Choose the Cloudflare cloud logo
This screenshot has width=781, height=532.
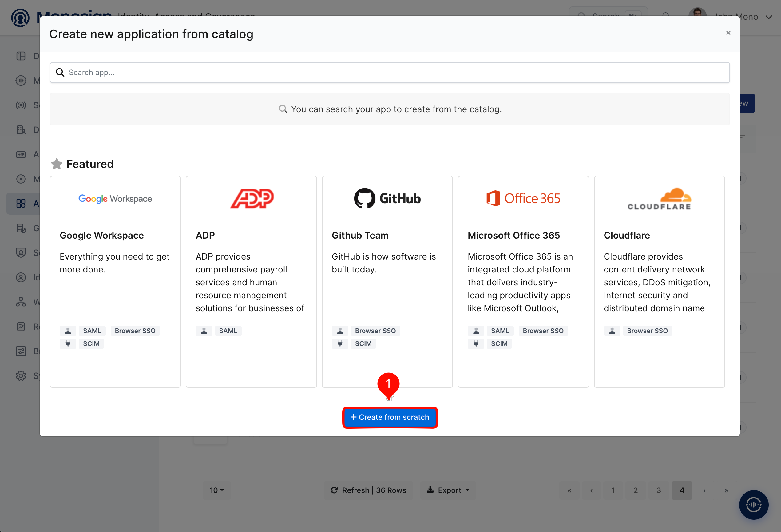(659, 199)
